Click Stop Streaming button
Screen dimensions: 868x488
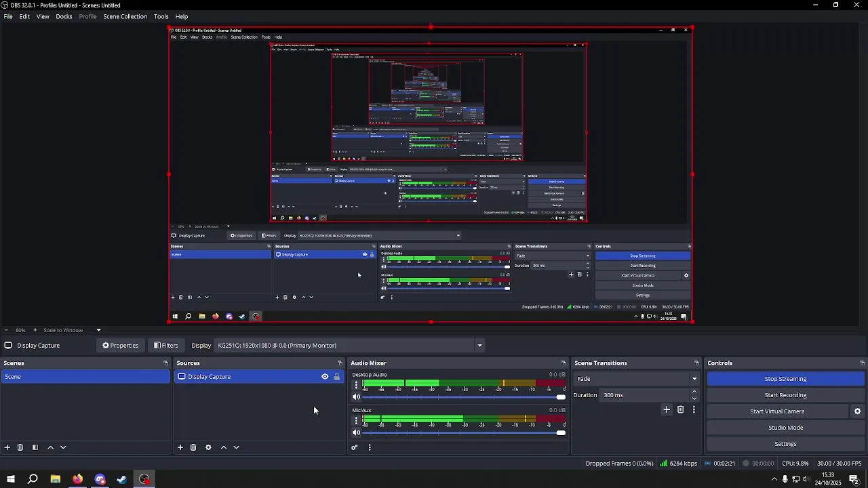click(785, 379)
